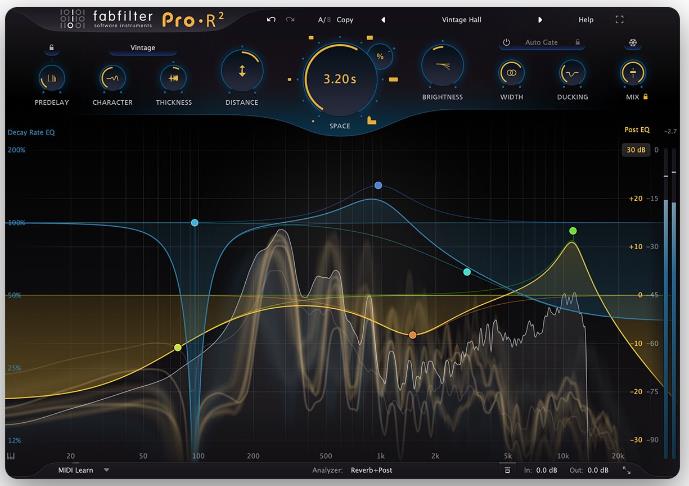
Task: Click the 3.20s Space decay knob
Action: (340, 79)
